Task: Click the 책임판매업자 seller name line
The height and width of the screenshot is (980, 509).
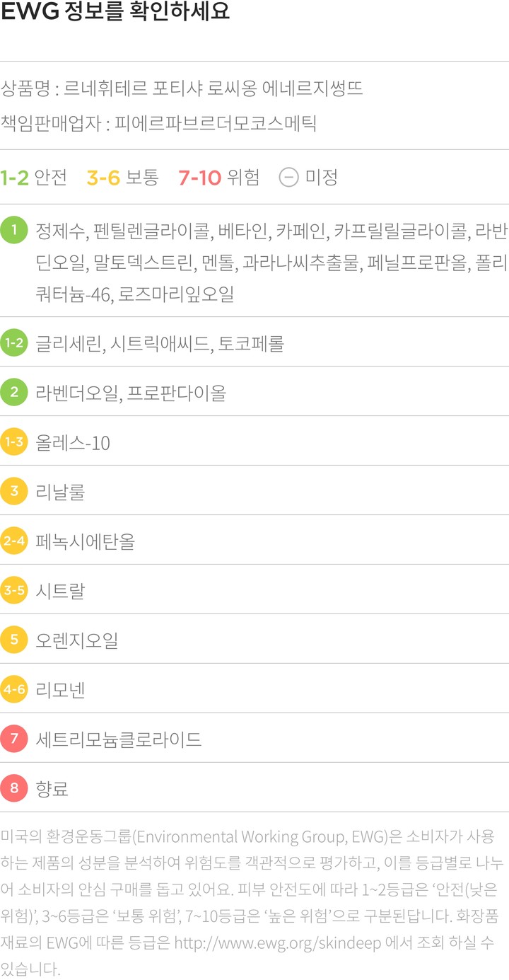Action: 158,123
